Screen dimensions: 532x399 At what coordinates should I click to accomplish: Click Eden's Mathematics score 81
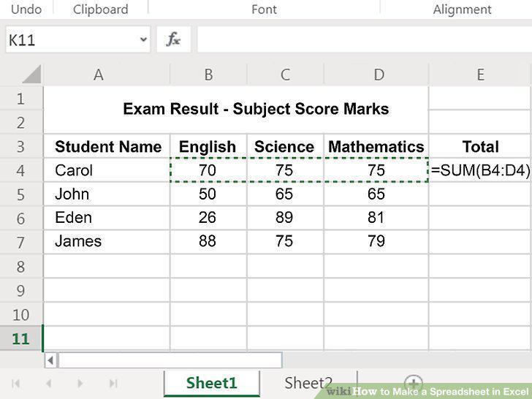[376, 218]
